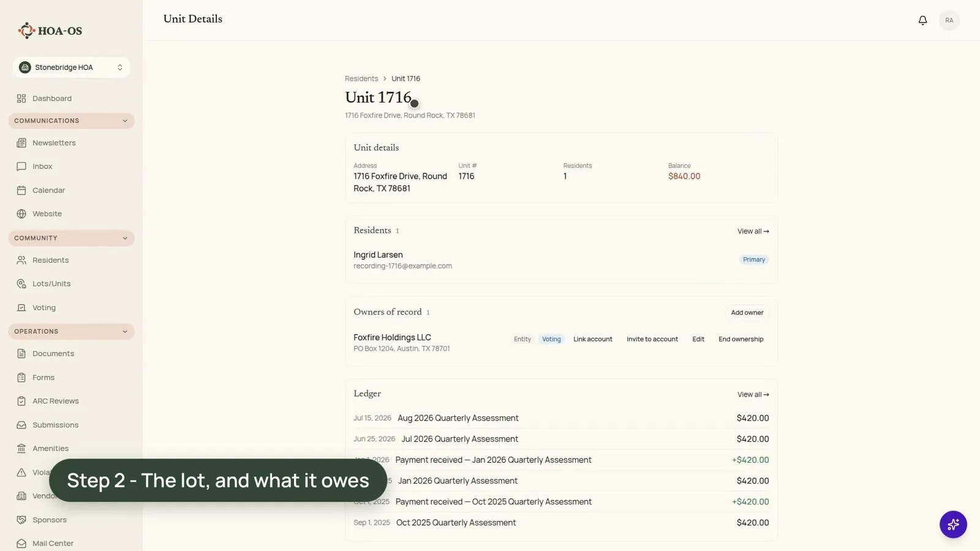Click the Residents breadcrumb link
980x551 pixels.
point(361,78)
